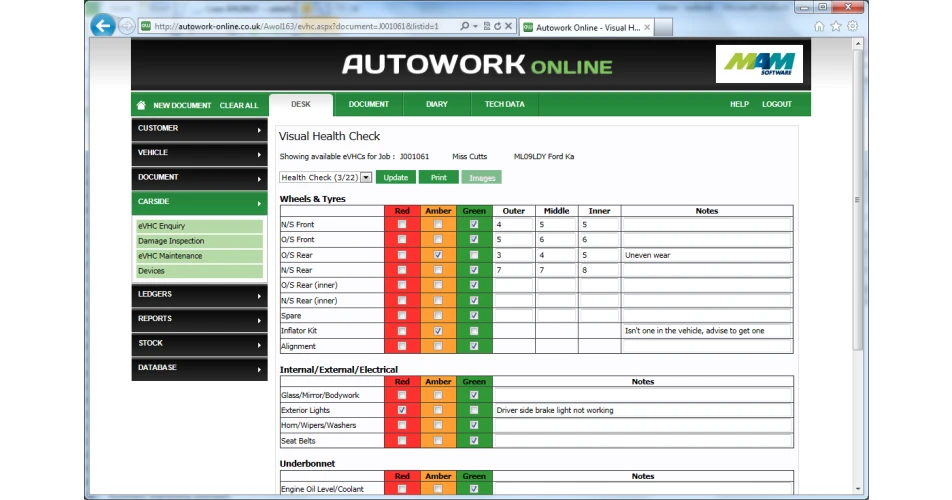Click the Update button

click(396, 177)
